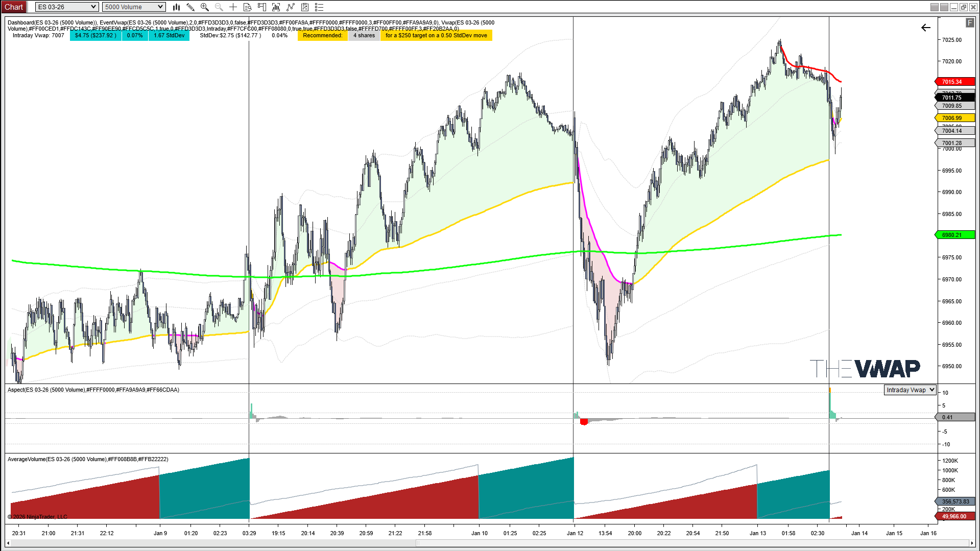Open the chart properties list icon

pyautogui.click(x=319, y=7)
